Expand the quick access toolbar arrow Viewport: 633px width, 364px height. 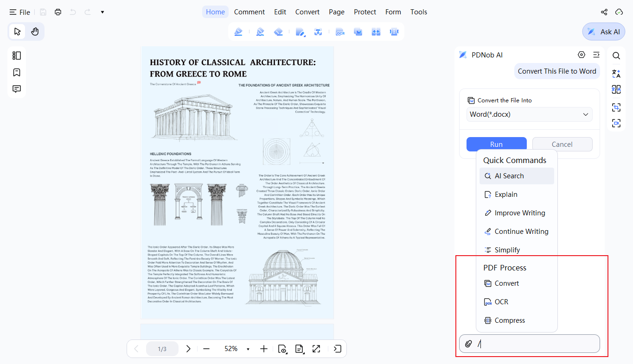coord(102,12)
